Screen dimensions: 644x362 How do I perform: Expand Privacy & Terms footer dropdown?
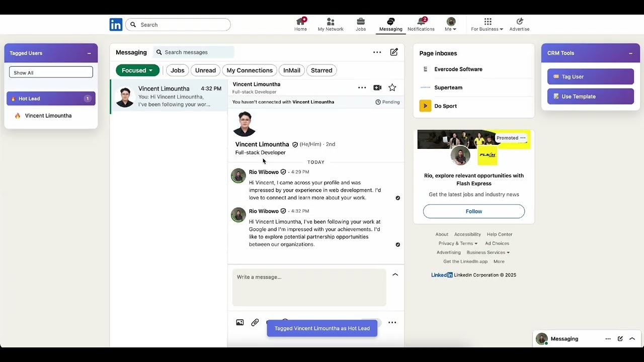tap(458, 243)
